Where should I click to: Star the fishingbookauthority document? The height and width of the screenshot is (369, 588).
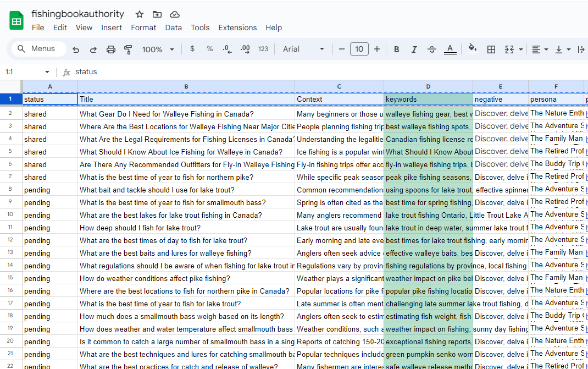coord(140,14)
